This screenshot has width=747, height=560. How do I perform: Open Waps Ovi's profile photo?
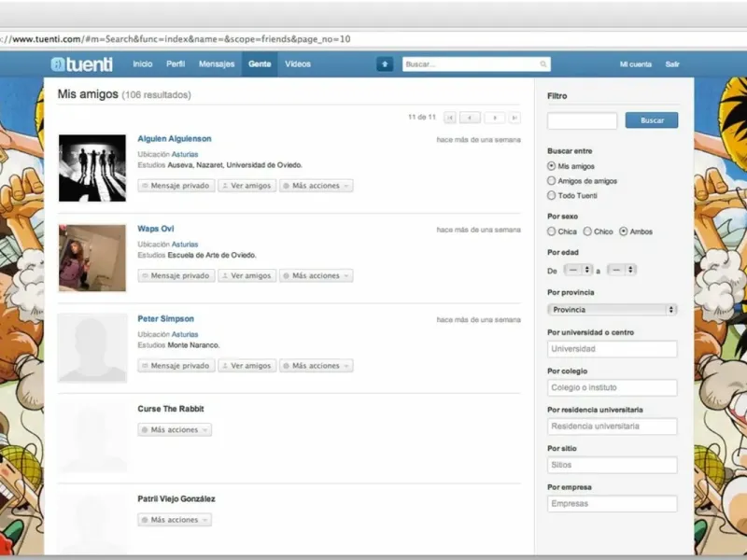pyautogui.click(x=92, y=259)
